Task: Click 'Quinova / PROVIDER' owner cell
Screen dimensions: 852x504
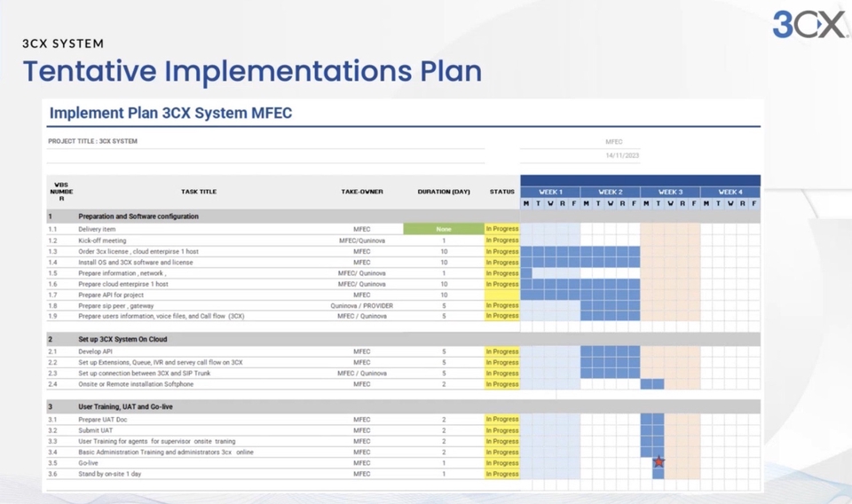Action: pyautogui.click(x=362, y=306)
